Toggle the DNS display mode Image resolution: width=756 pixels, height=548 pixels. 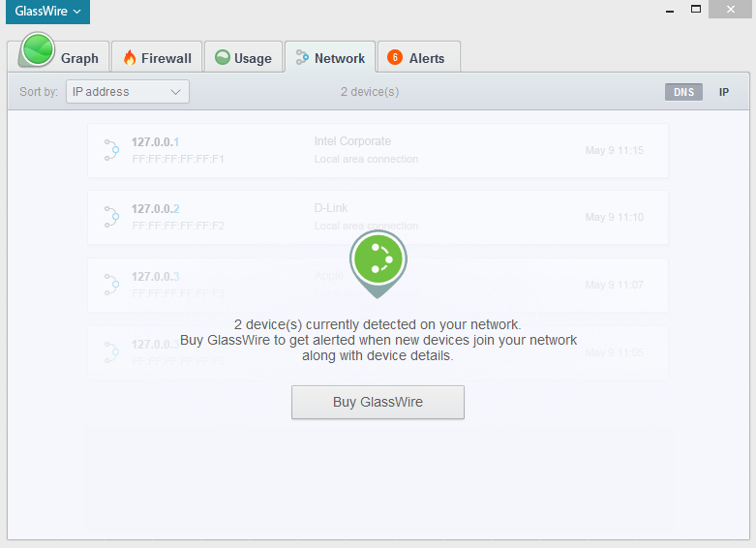tap(683, 92)
